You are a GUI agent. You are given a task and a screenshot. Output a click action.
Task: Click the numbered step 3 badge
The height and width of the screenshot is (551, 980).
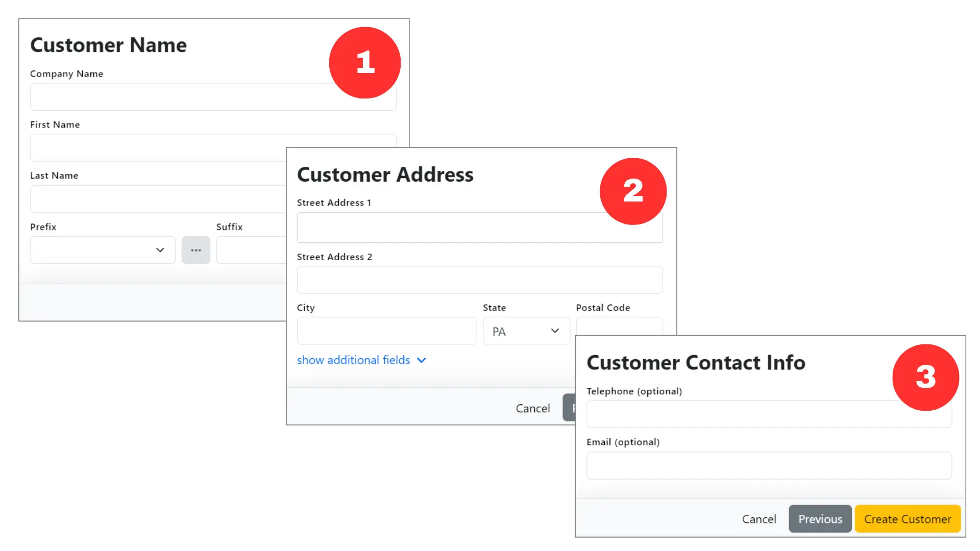pos(925,378)
